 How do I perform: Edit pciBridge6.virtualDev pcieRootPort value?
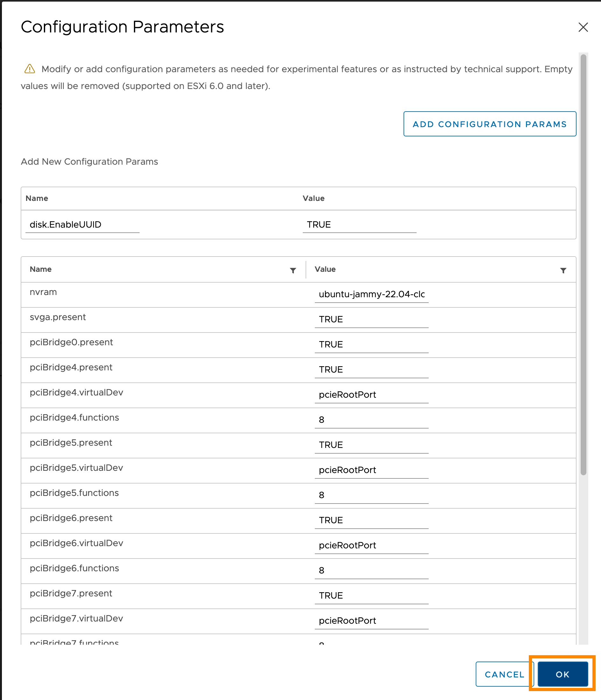[371, 545]
